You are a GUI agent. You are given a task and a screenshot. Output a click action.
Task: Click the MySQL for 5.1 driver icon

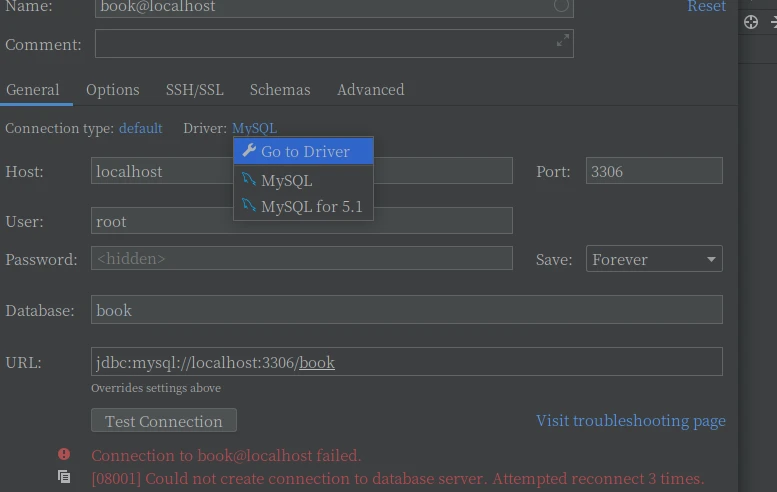[x=249, y=206]
